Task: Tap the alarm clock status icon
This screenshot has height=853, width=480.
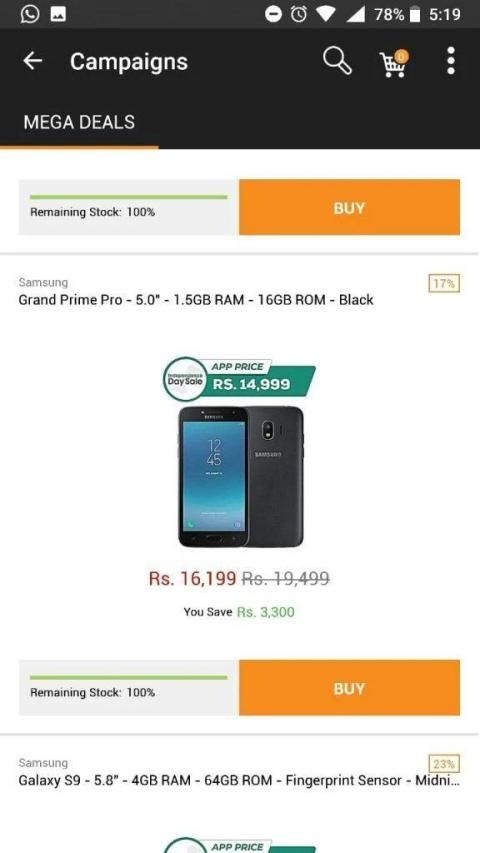Action: 298,14
